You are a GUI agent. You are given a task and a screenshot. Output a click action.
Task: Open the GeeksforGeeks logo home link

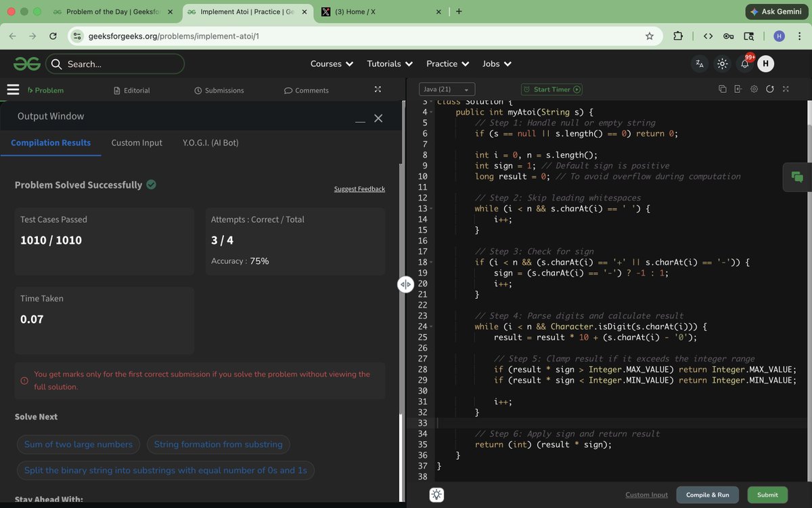[27, 64]
